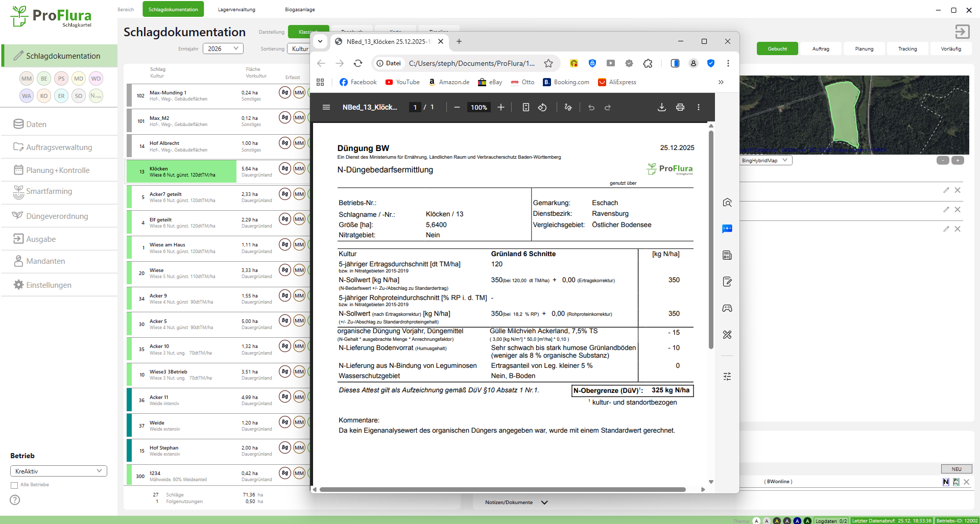Click the Tracking button
980x524 pixels.
click(907, 49)
